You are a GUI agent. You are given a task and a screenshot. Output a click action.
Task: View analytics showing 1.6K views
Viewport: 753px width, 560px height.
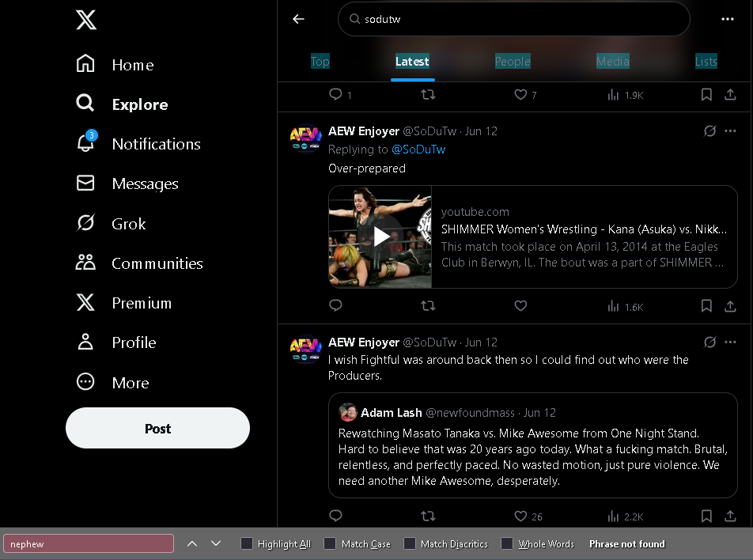[x=625, y=306]
